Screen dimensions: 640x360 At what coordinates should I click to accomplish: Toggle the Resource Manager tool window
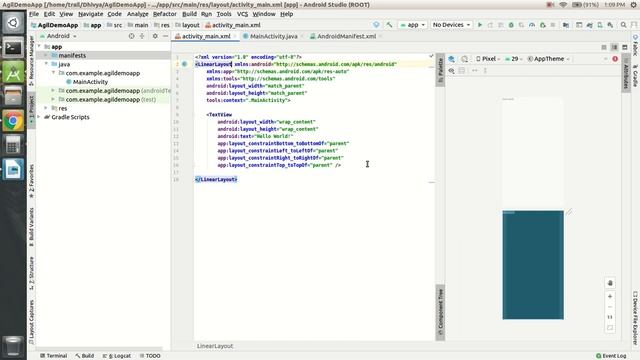coord(31,60)
